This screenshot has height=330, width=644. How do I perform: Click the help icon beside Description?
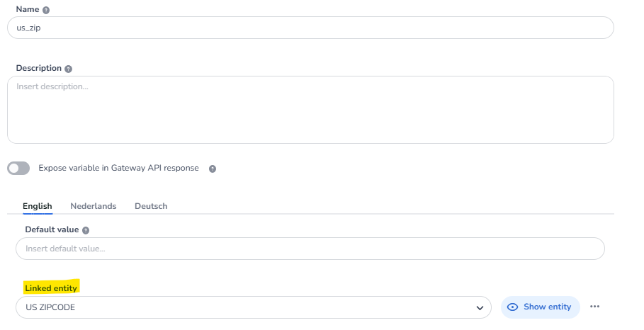(69, 69)
